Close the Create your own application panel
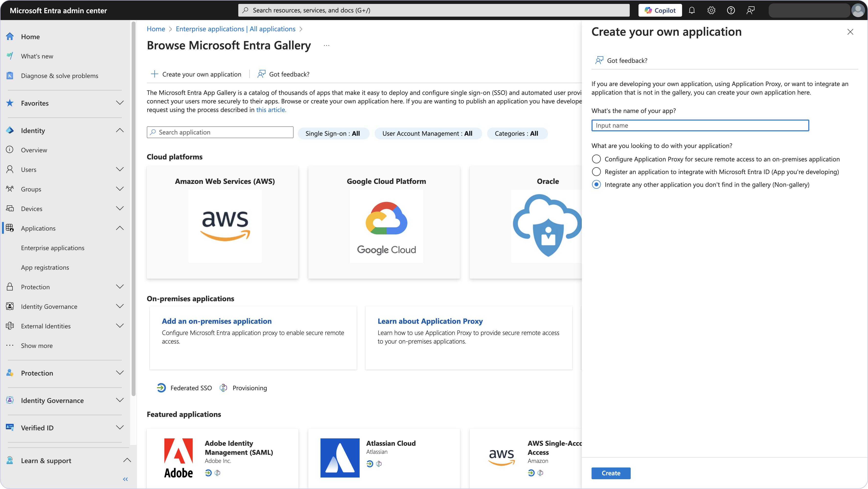868x489 pixels. point(850,32)
